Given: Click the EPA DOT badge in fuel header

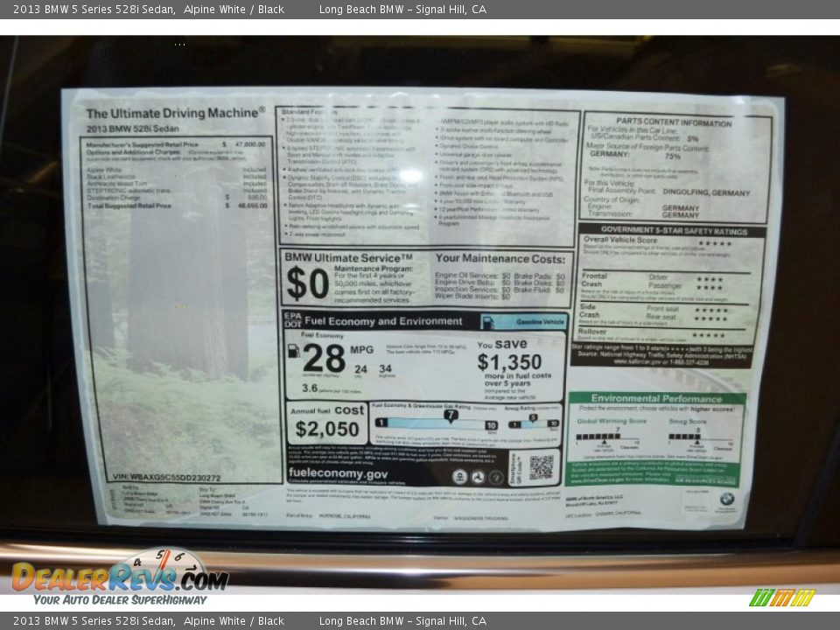Looking at the screenshot, I should [x=292, y=321].
